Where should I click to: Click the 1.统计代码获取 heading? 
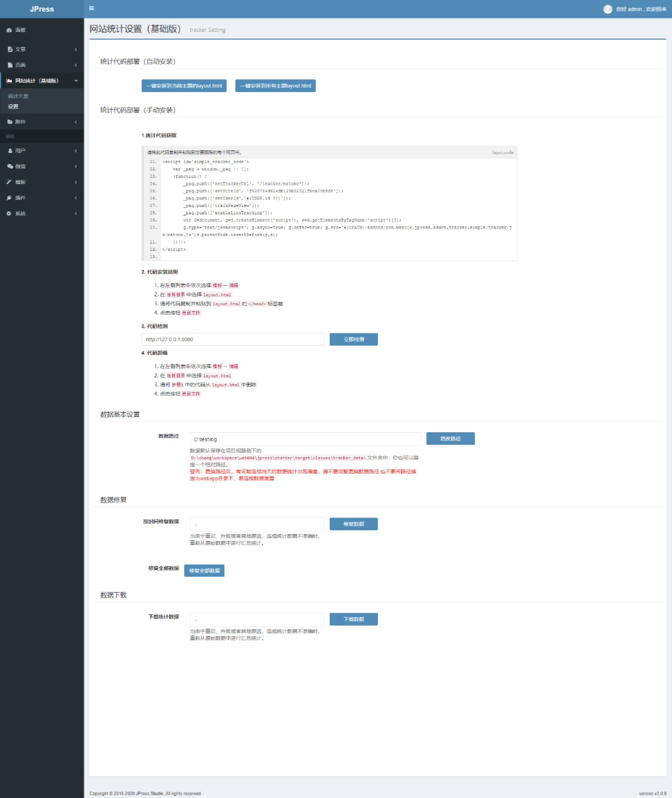pyautogui.click(x=159, y=135)
